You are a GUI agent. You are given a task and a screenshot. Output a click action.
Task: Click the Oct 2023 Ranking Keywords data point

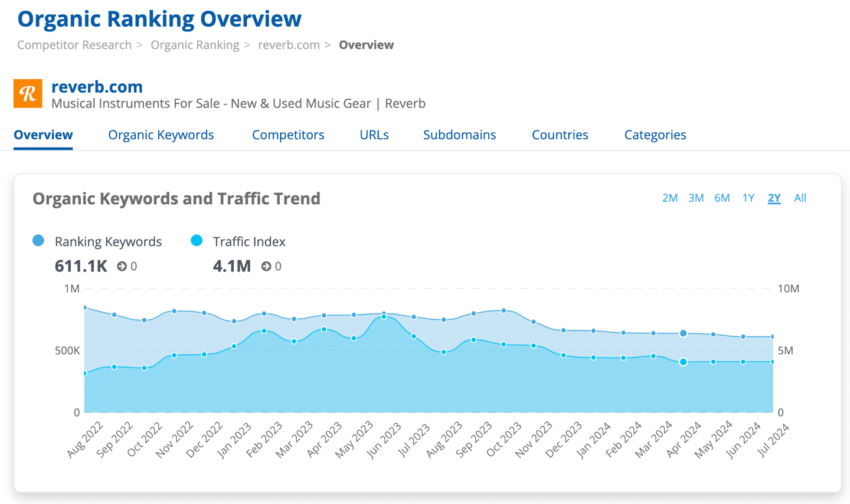pos(504,310)
